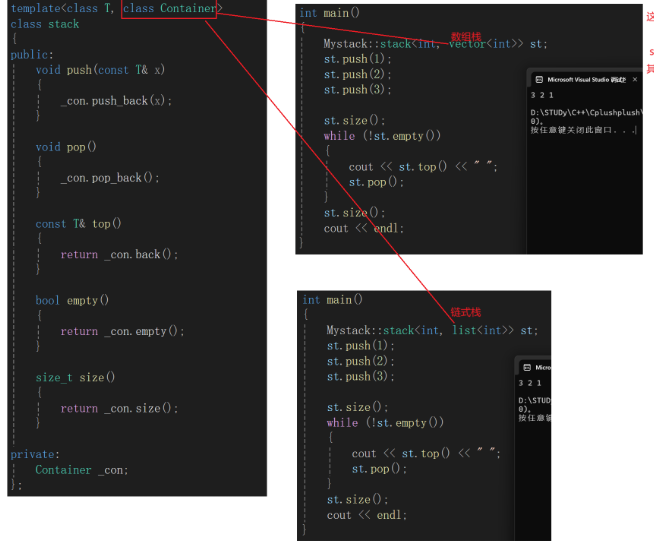Click the stack<int, vector<int>> st; declaration line

pos(435,44)
